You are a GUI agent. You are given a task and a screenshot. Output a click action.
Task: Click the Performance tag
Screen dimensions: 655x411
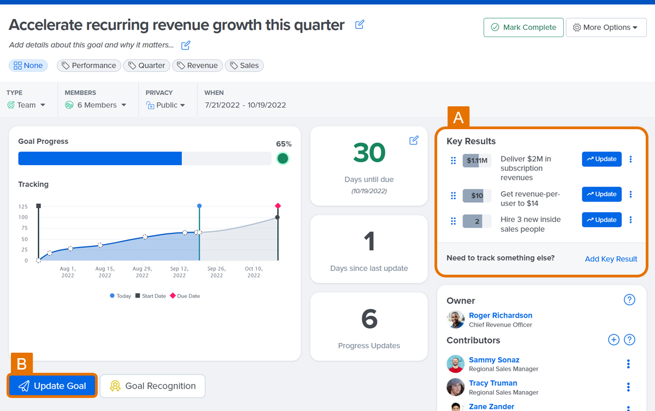89,66
